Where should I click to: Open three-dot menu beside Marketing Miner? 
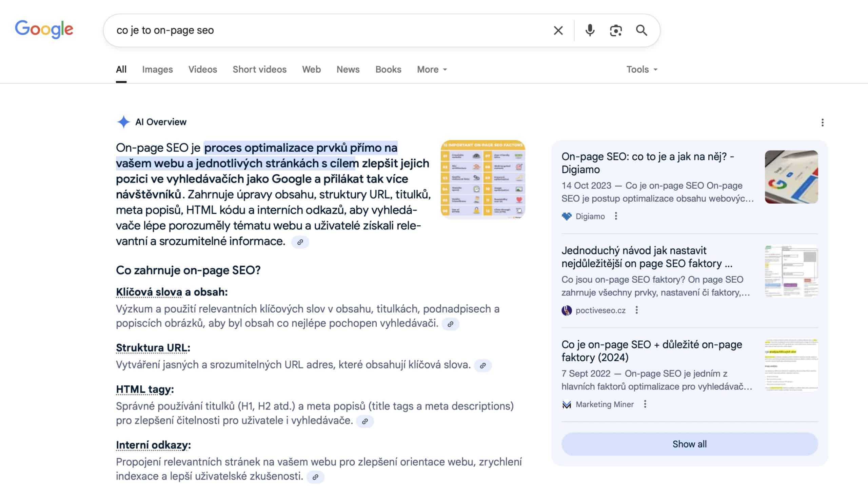tap(645, 404)
